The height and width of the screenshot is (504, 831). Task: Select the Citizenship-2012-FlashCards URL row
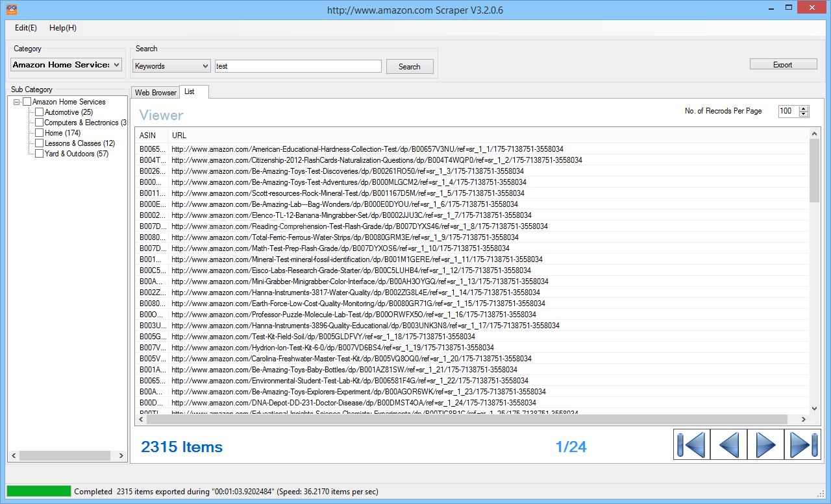(473, 160)
